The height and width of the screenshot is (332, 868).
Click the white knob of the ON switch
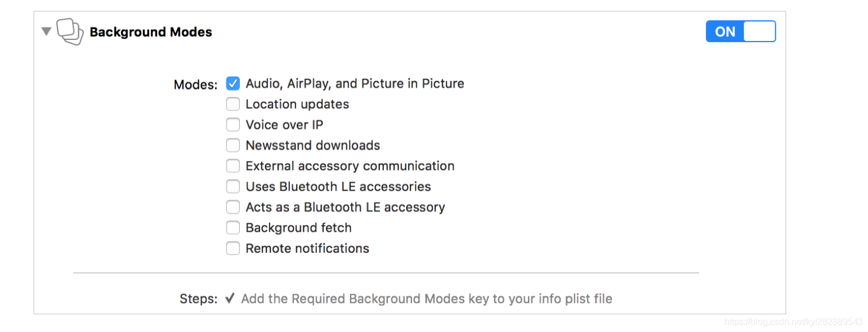coord(759,32)
